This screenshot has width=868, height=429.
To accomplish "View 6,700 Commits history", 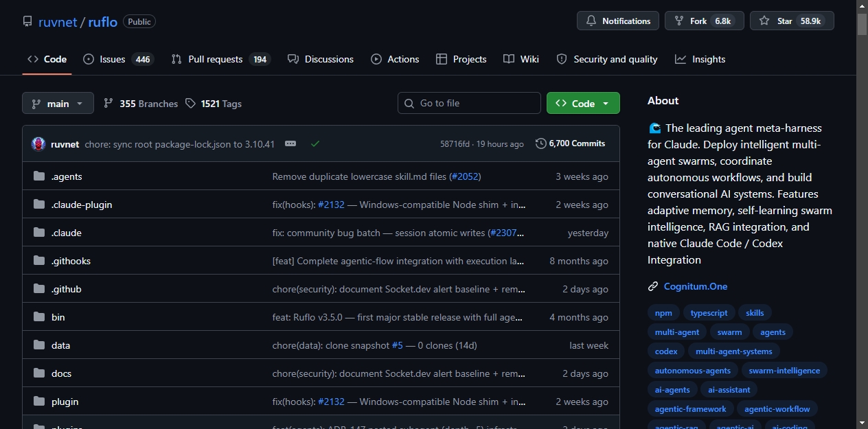I will click(x=571, y=143).
